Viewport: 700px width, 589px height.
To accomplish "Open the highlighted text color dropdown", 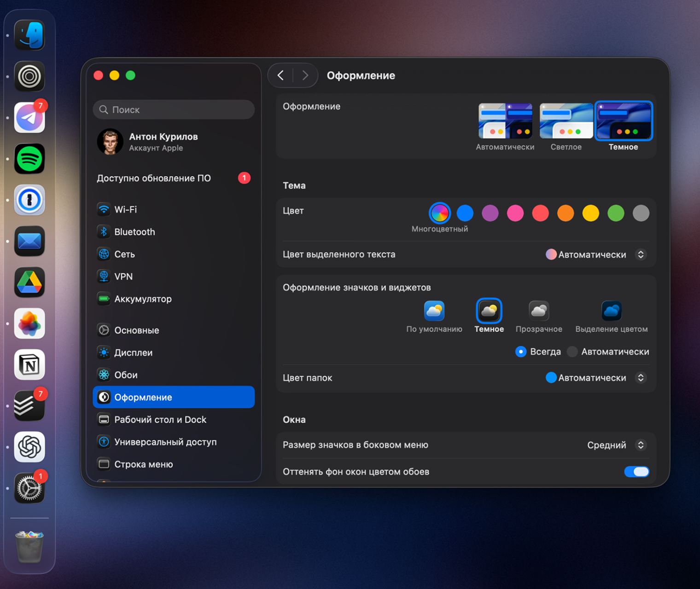I will pyautogui.click(x=596, y=254).
